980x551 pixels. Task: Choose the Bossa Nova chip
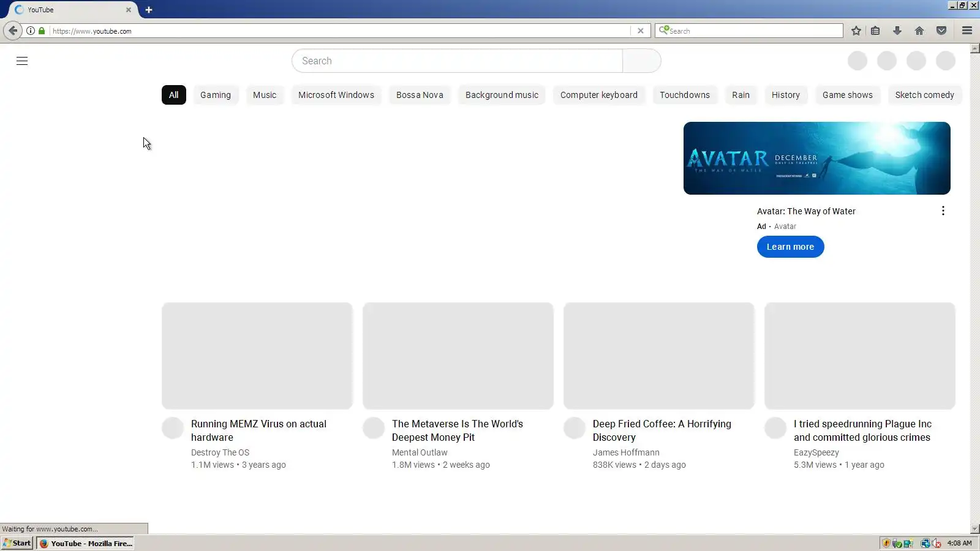[420, 95]
